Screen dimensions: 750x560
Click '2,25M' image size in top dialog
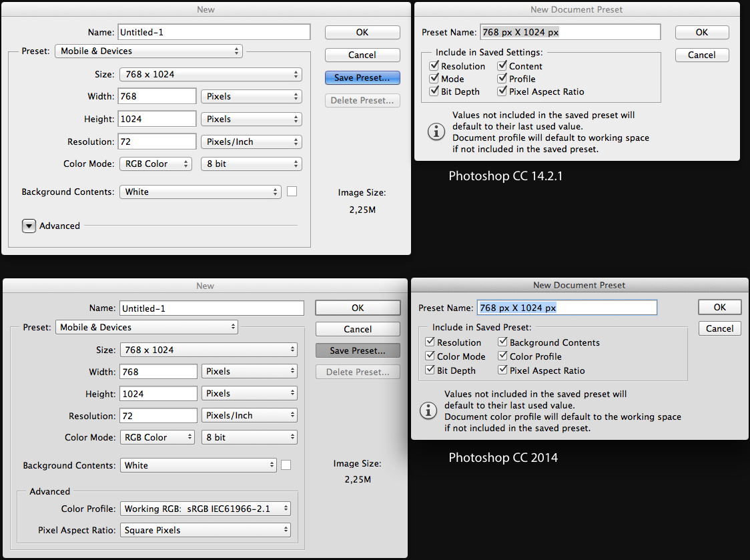pyautogui.click(x=362, y=210)
